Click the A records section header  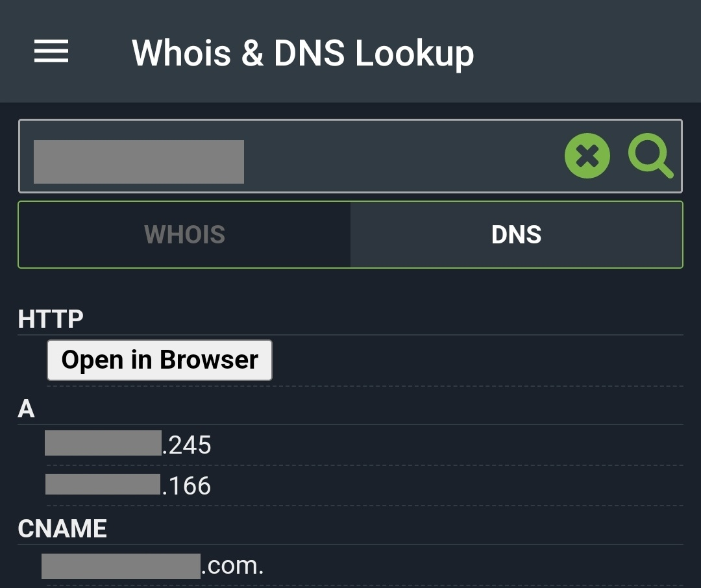27,409
